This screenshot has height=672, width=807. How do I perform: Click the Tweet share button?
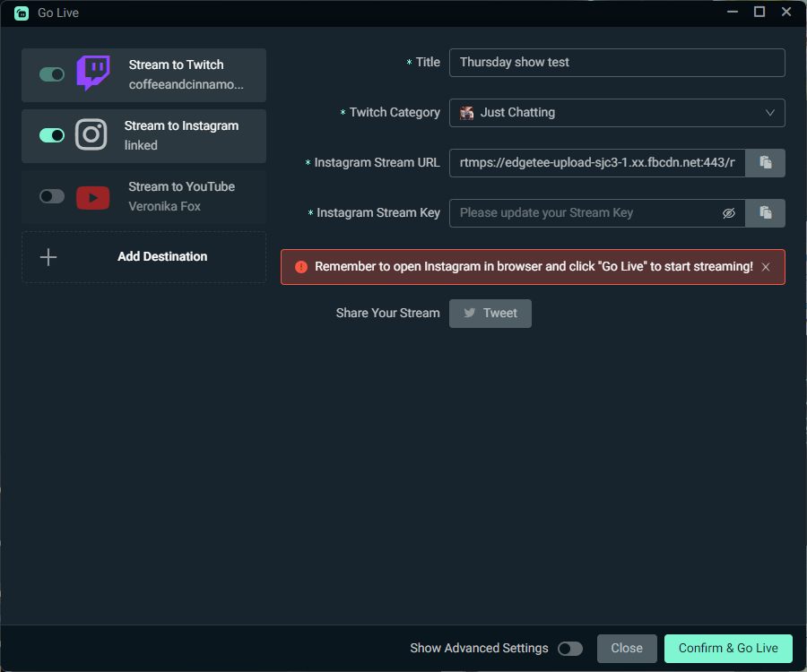pyautogui.click(x=490, y=314)
